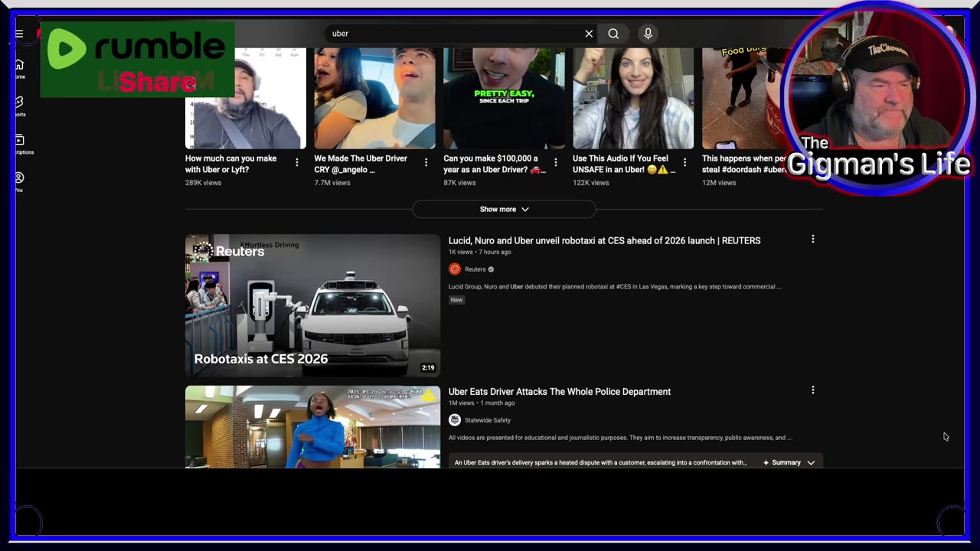Click the Statewide Safety channel avatar

(x=455, y=420)
